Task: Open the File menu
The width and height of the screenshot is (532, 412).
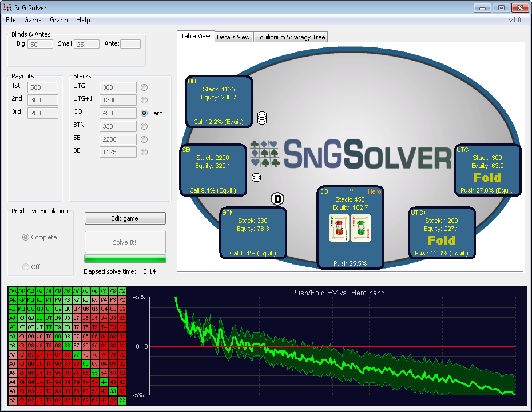Action: pyautogui.click(x=11, y=20)
